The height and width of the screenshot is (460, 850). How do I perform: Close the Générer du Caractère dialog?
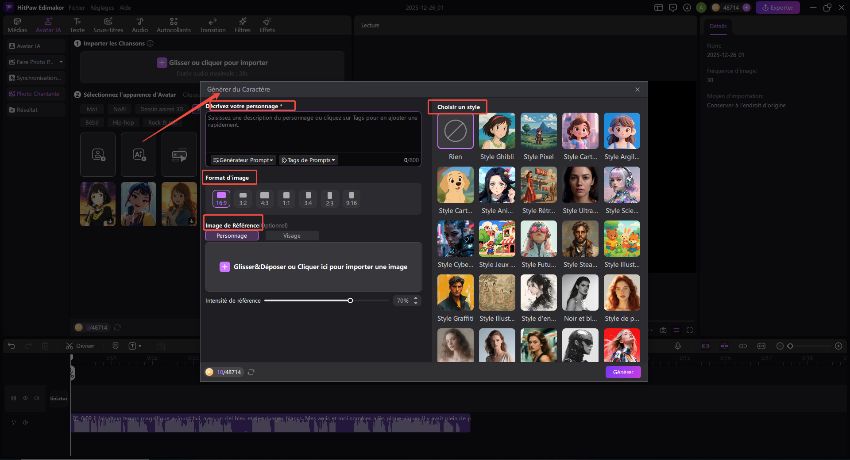(x=638, y=89)
